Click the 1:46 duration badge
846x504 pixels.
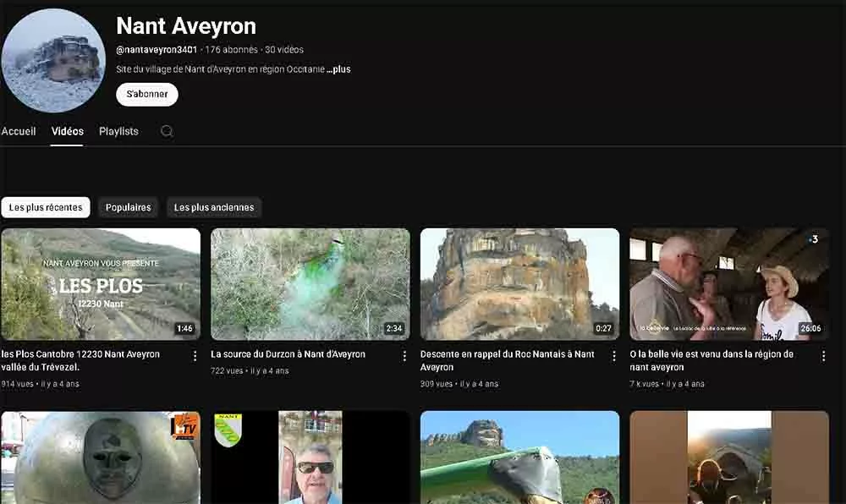(184, 328)
